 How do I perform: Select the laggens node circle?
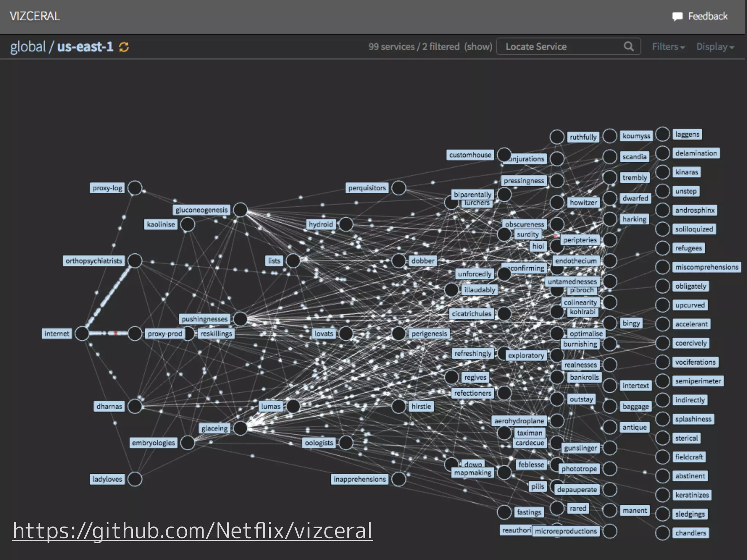(662, 134)
